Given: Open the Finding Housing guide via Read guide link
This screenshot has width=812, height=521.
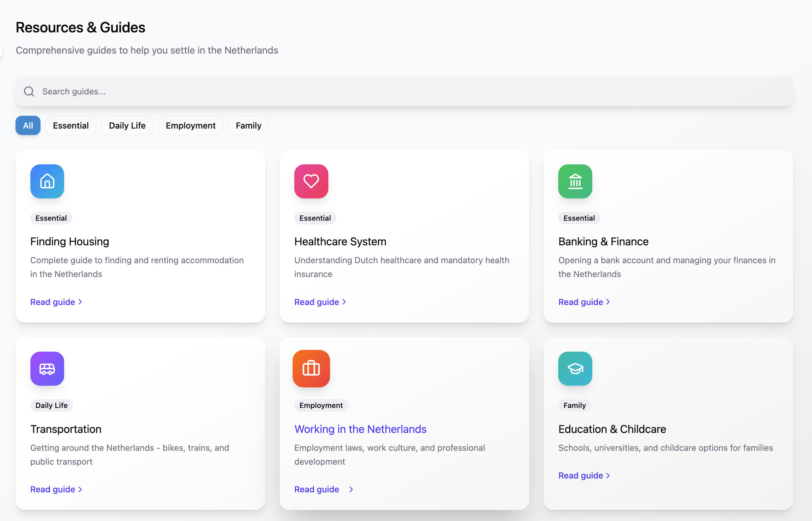Looking at the screenshot, I should click(x=52, y=302).
